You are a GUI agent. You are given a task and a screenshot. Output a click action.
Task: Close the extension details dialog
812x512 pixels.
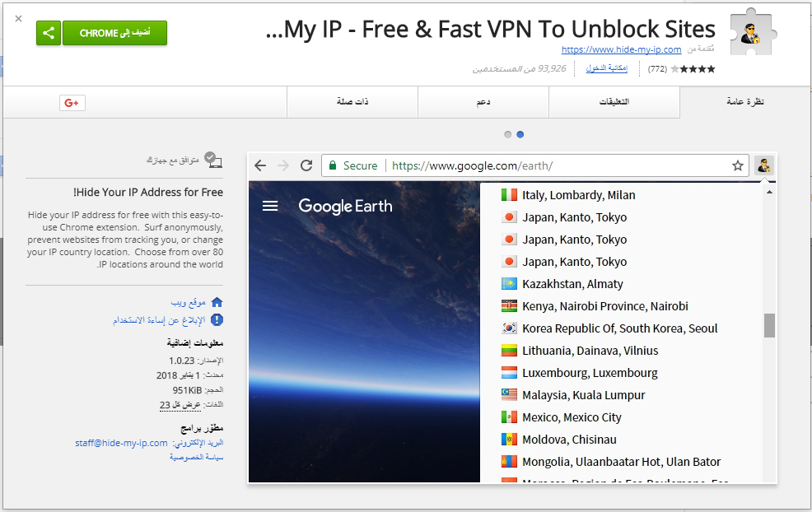[x=19, y=19]
